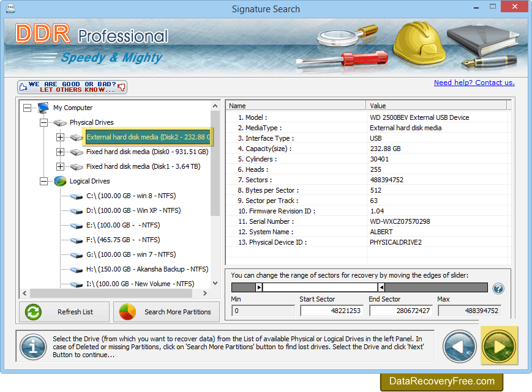The height and width of the screenshot is (392, 532).
Task: Click the Disk1 fixed disk drive icon
Action: (x=77, y=166)
